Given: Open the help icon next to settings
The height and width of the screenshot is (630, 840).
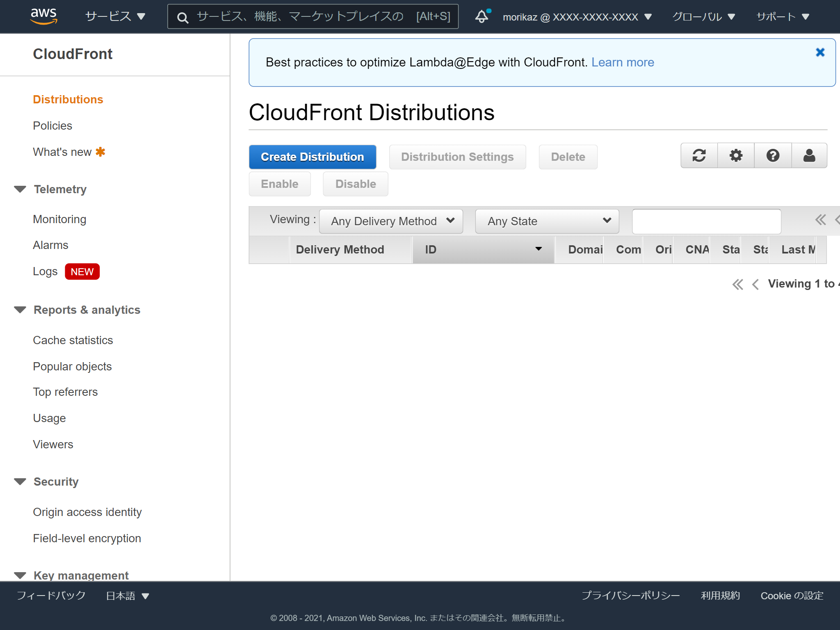Looking at the screenshot, I should pos(772,155).
